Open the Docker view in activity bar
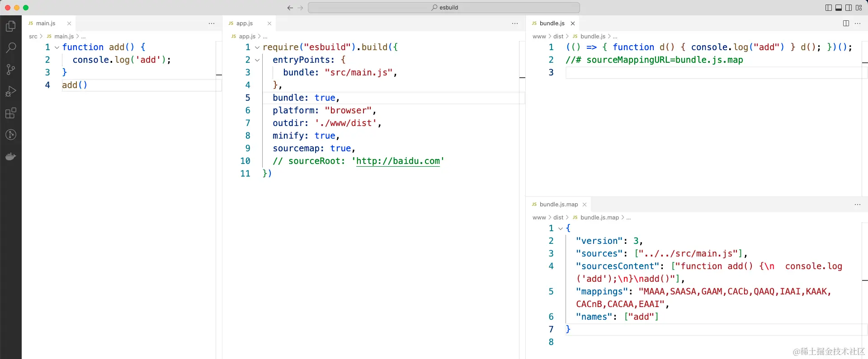This screenshot has width=868, height=359. point(11,156)
